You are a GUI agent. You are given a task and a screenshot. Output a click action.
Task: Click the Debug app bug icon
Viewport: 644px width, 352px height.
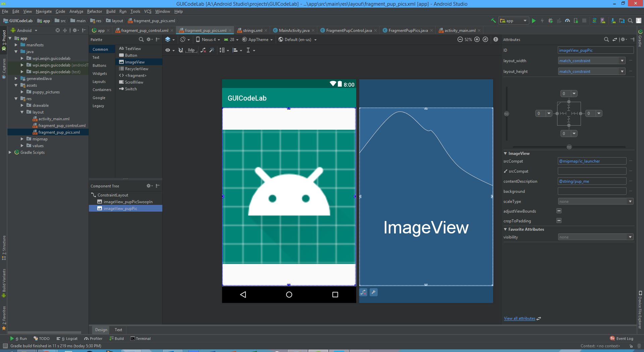[550, 20]
